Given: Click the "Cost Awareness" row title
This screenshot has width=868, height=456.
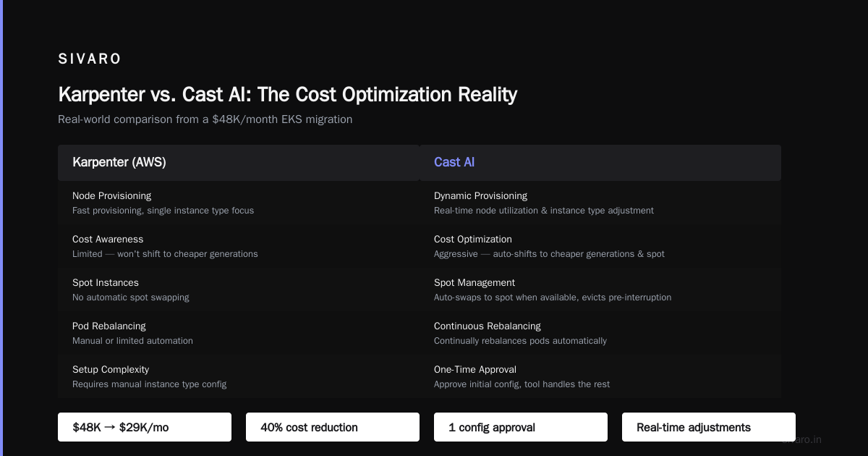Looking at the screenshot, I should [x=108, y=240].
